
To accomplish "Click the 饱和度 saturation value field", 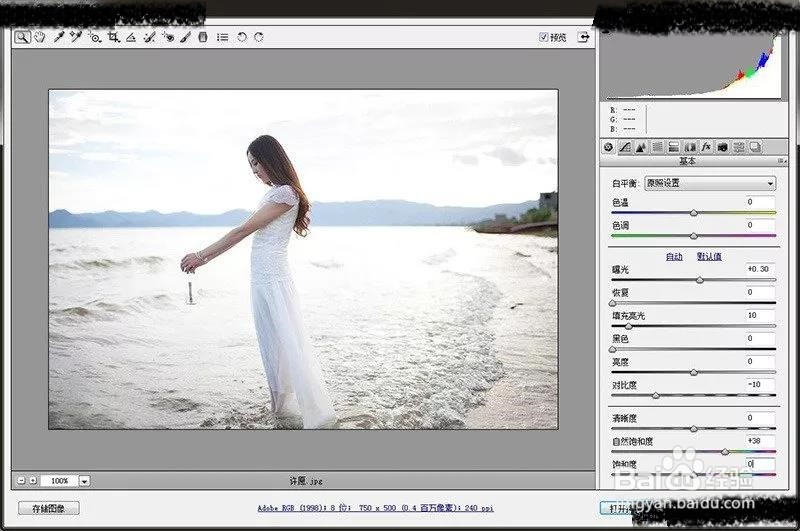I will point(760,464).
